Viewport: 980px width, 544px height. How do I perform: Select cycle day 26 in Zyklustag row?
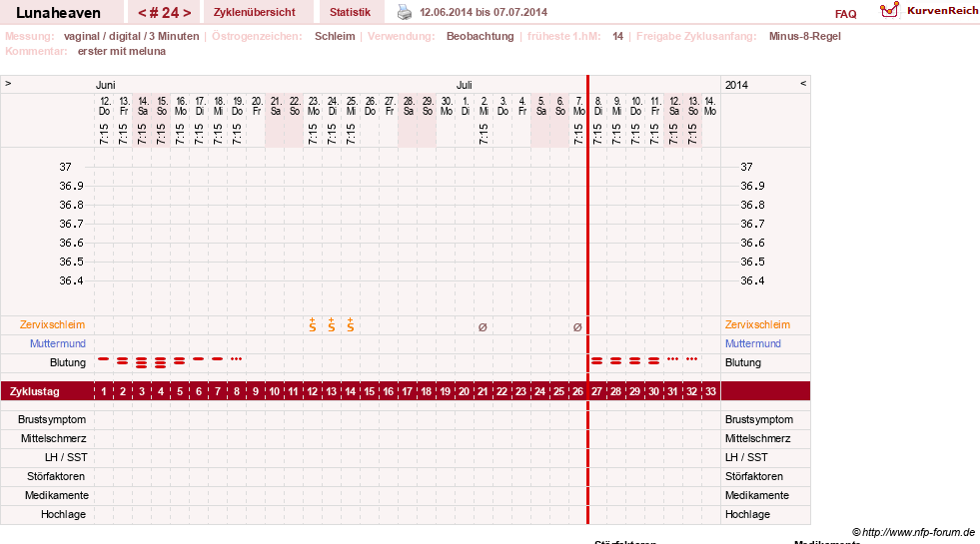pos(577,391)
